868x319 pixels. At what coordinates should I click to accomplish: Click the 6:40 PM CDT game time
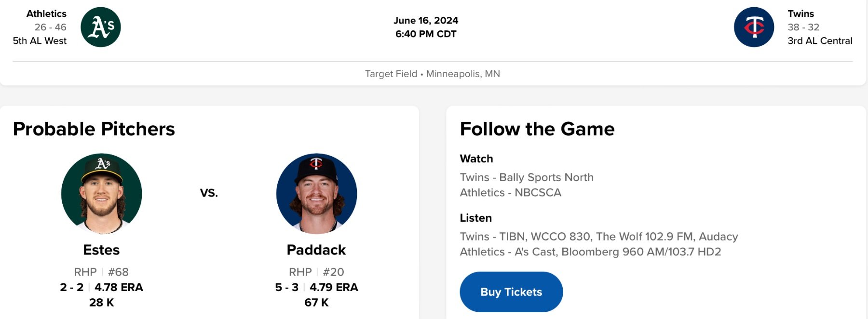point(426,34)
